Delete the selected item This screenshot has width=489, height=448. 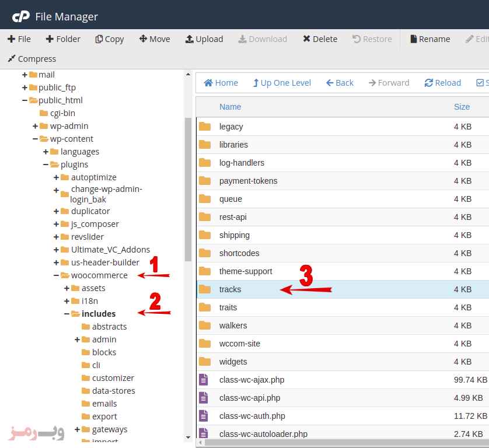[320, 39]
